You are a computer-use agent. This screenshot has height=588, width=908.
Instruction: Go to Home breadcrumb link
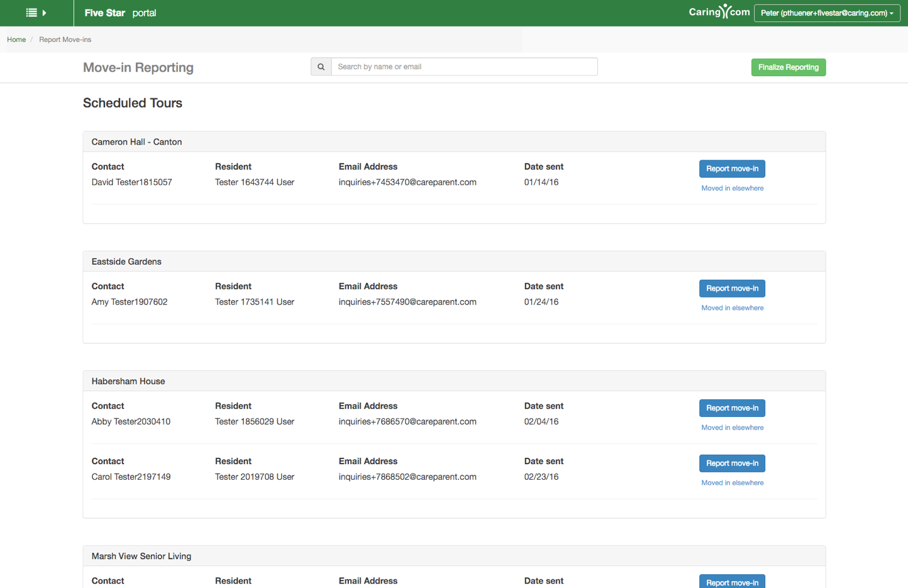[16, 40]
